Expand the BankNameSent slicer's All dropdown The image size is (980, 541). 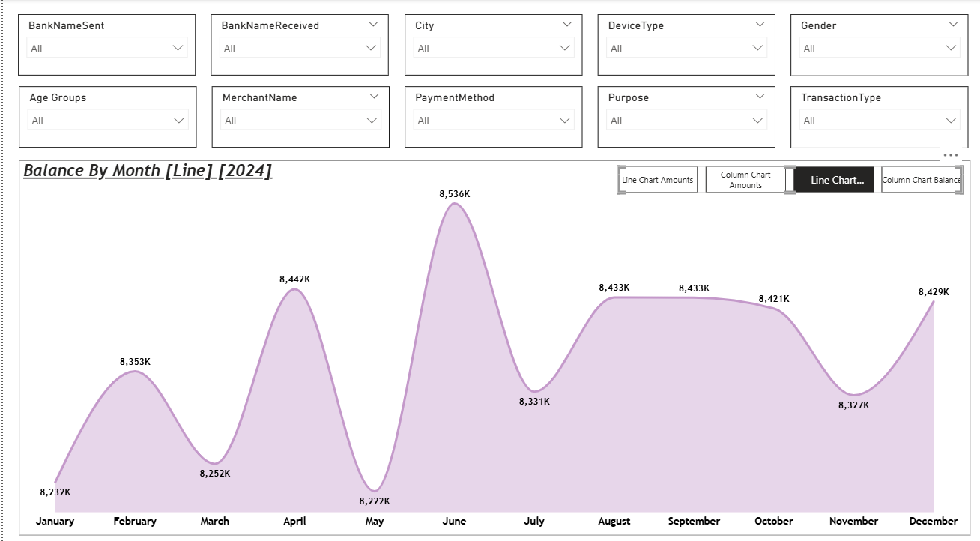(106, 49)
